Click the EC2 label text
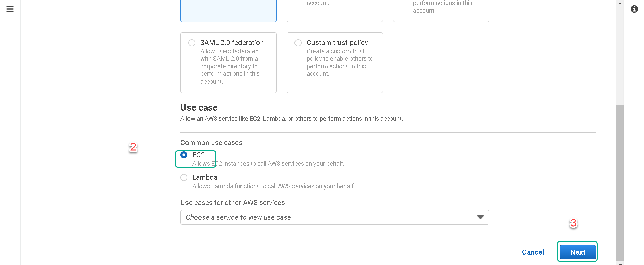The height and width of the screenshot is (265, 644). click(x=198, y=155)
